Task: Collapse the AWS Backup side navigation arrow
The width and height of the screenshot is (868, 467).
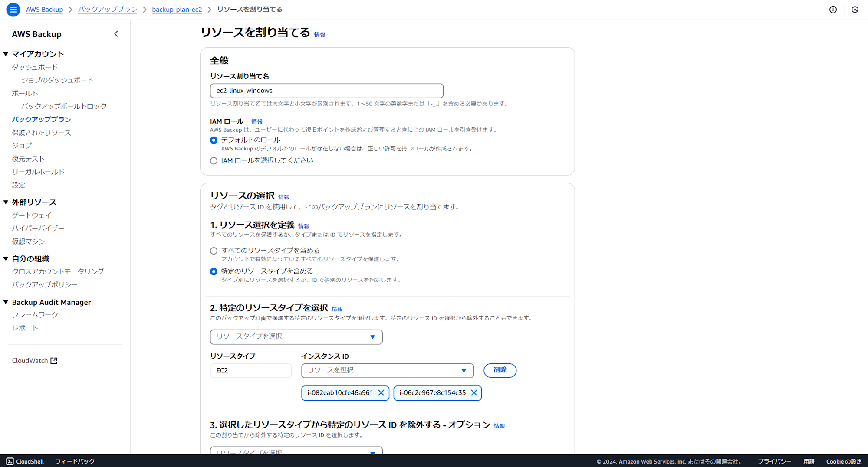Action: pos(116,34)
